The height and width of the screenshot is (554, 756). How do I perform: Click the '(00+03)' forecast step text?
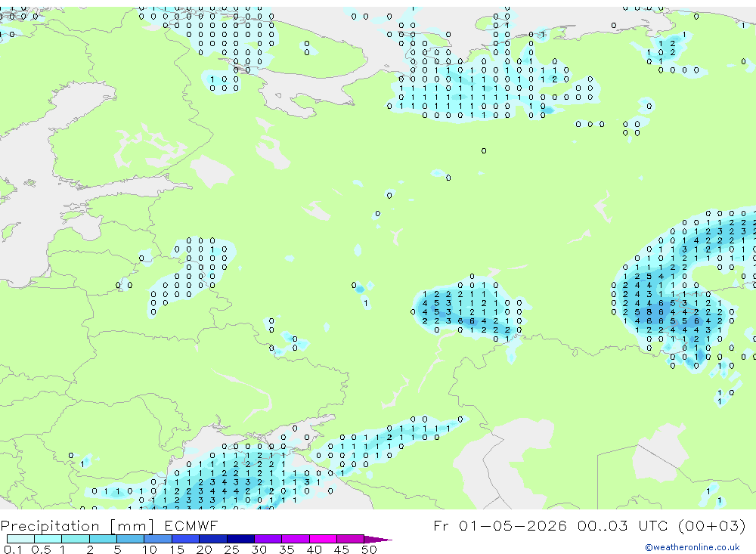pyautogui.click(x=711, y=525)
